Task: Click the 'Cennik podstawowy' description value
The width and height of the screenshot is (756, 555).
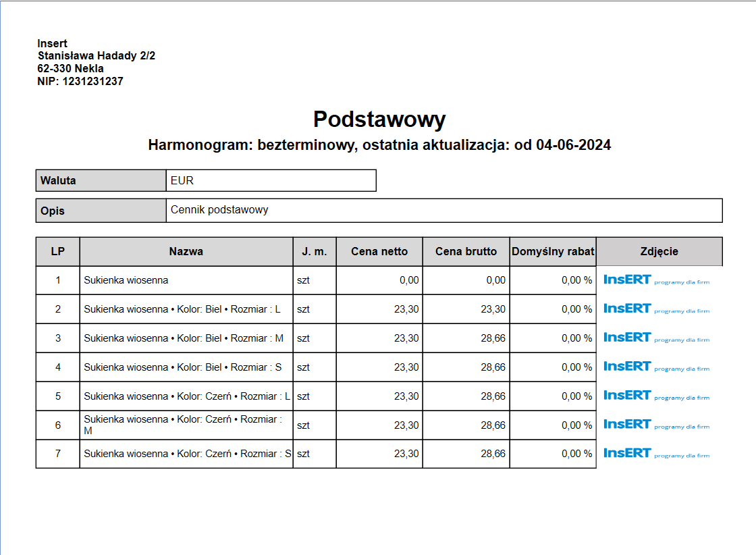Action: coord(219,210)
